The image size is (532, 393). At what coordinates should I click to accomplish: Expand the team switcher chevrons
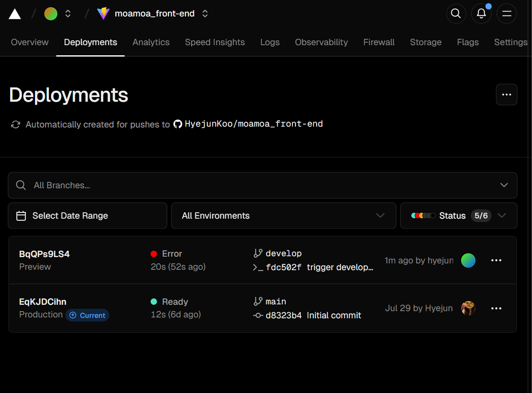68,14
